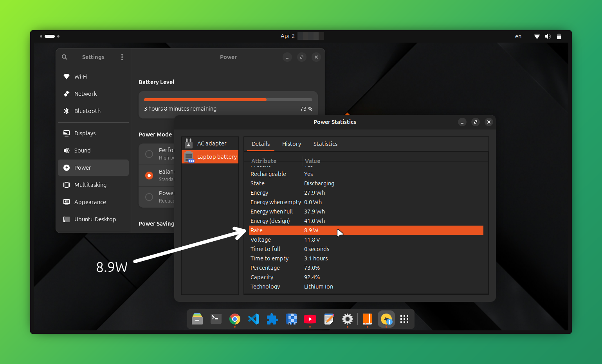Launch Visual Studio Code from dock
602x364 pixels.
point(254,319)
